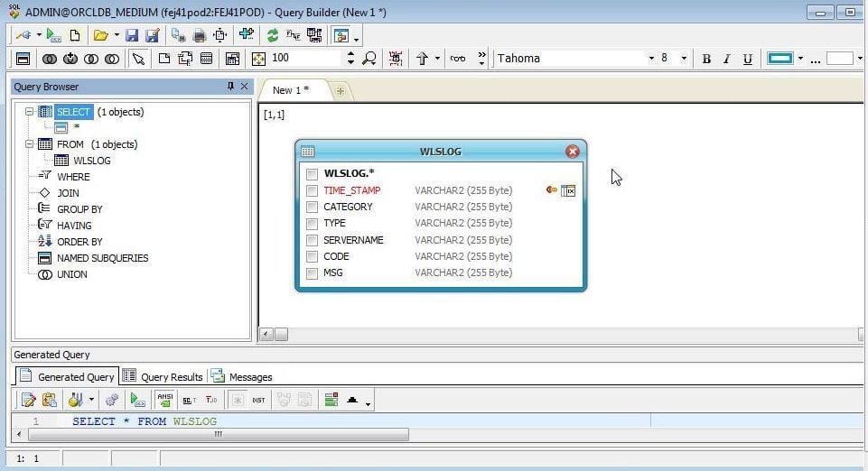
Task: Collapse the SELECT tree node
Action: (x=29, y=112)
